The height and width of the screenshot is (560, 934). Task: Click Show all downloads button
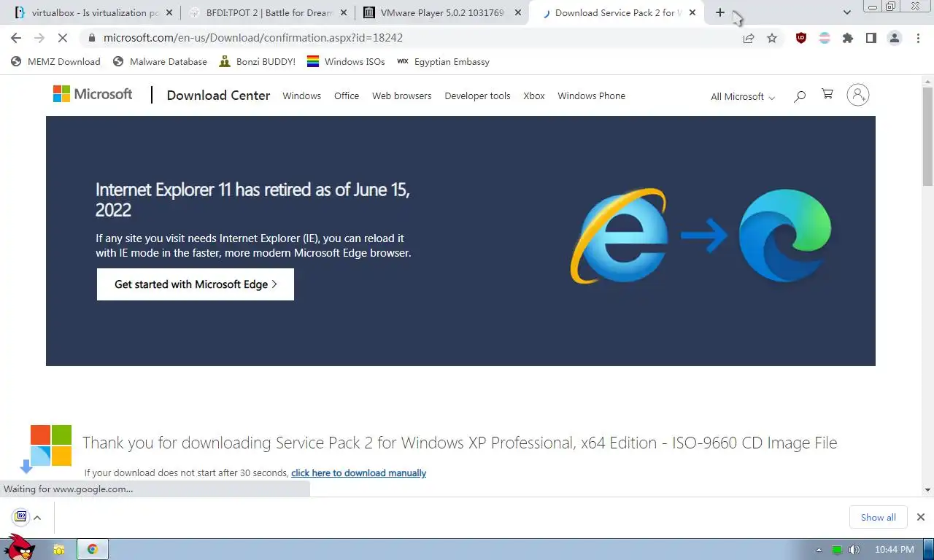878,518
